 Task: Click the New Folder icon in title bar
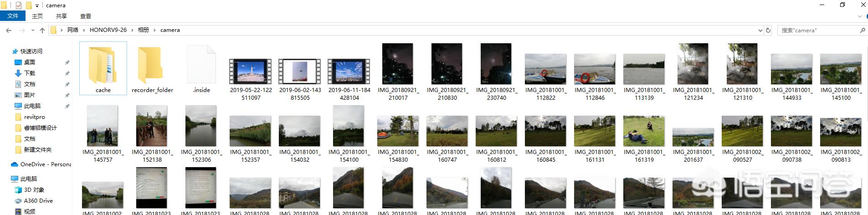28,5
